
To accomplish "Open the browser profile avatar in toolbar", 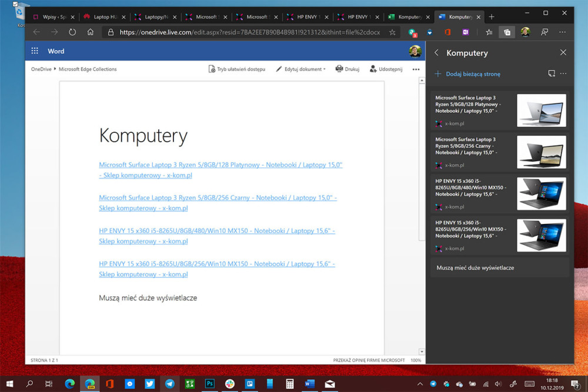I will (525, 32).
